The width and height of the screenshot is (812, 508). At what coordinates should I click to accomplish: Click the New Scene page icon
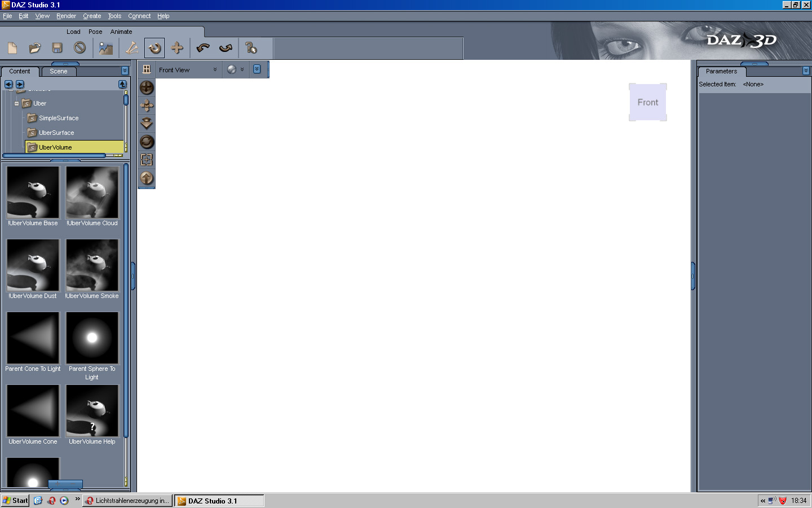(x=12, y=48)
